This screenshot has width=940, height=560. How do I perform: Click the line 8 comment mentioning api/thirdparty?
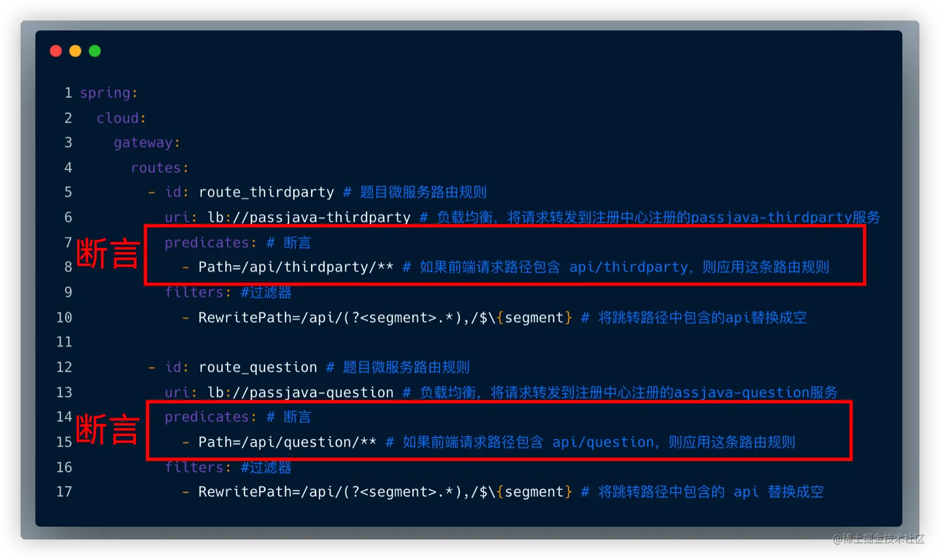[616, 267]
